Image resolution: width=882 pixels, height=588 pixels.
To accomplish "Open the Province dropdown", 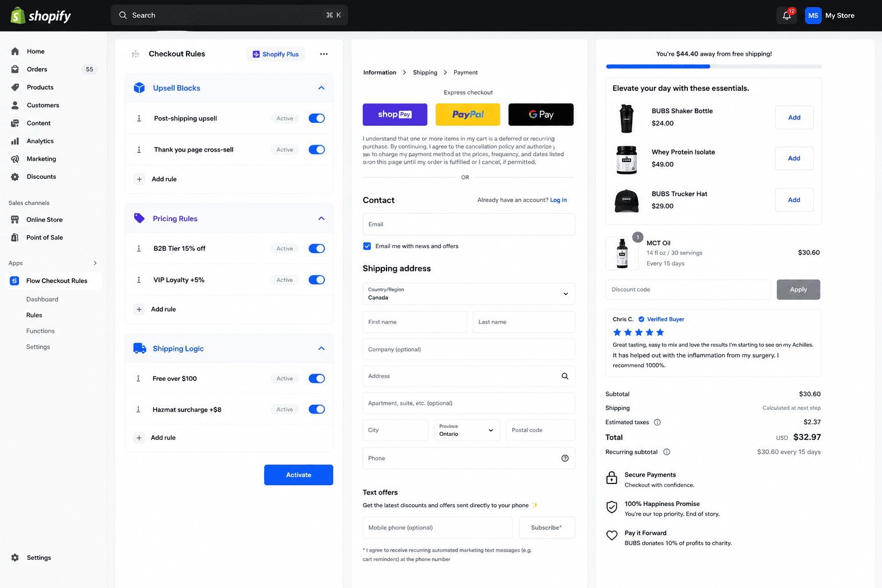I will pyautogui.click(x=467, y=430).
